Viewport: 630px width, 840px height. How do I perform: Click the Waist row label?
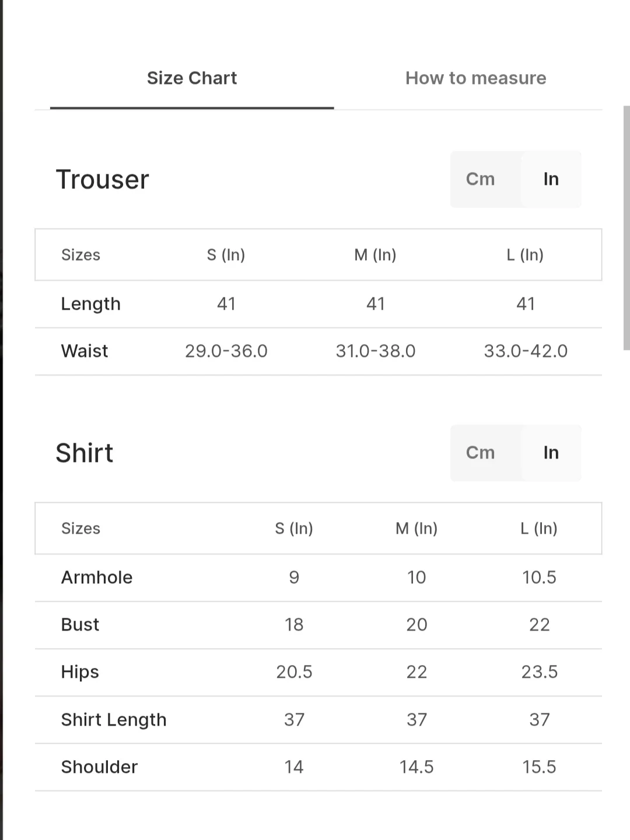85,351
